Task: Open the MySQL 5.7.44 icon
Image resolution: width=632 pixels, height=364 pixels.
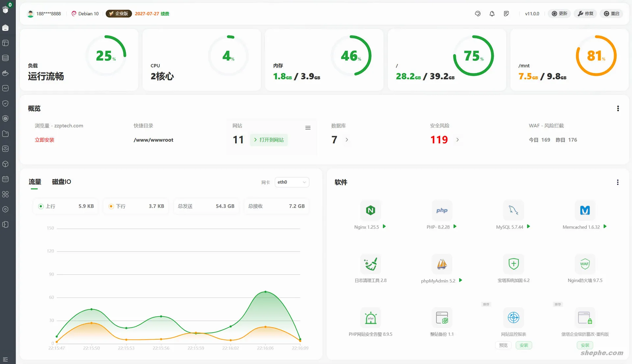Action: (513, 210)
